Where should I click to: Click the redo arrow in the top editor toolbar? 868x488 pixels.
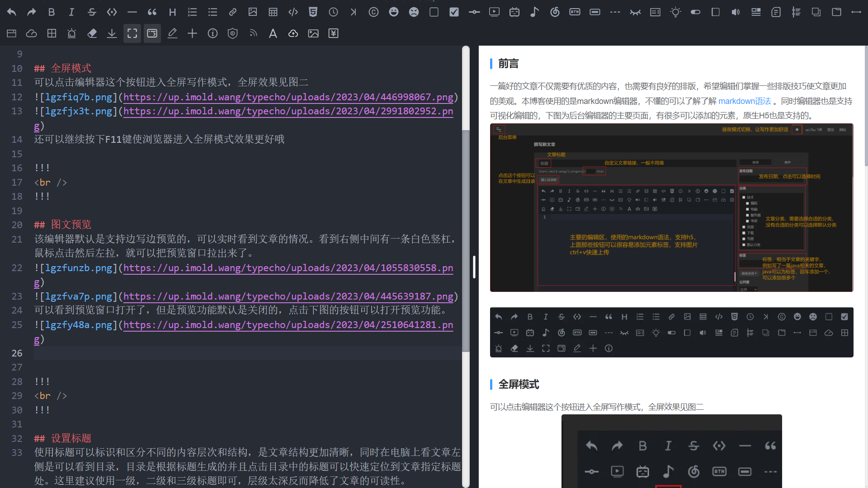coord(31,12)
